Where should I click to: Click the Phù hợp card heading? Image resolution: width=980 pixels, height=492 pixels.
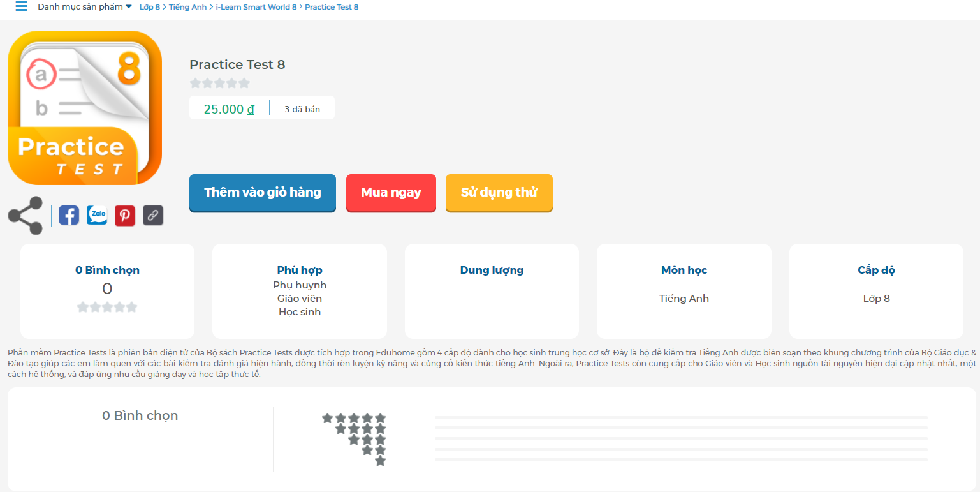(300, 270)
